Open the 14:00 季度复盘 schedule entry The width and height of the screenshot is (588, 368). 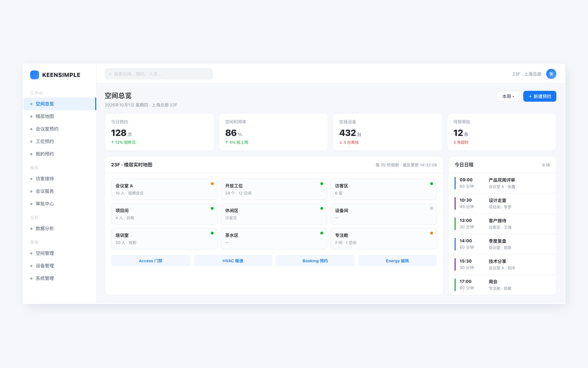click(x=502, y=244)
